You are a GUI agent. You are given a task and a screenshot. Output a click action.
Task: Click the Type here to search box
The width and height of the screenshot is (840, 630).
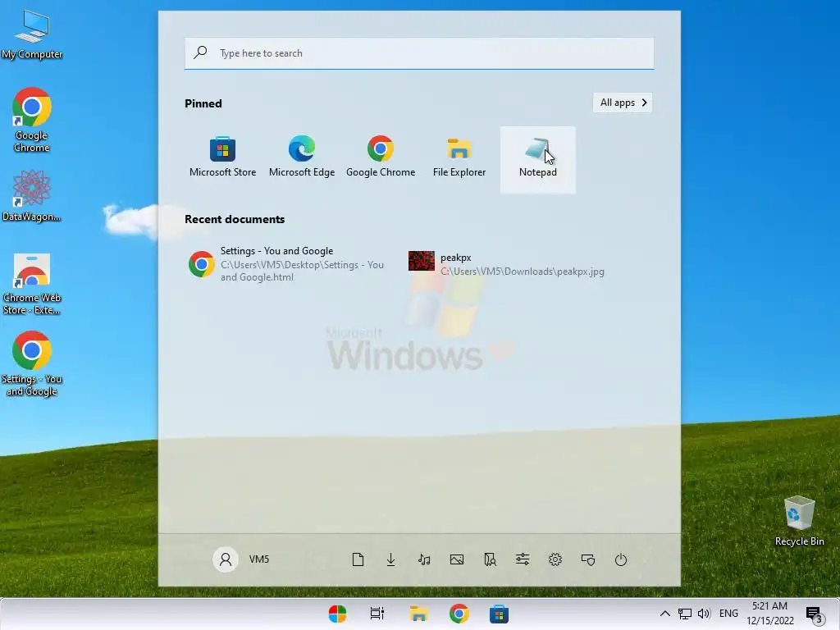[x=419, y=53]
